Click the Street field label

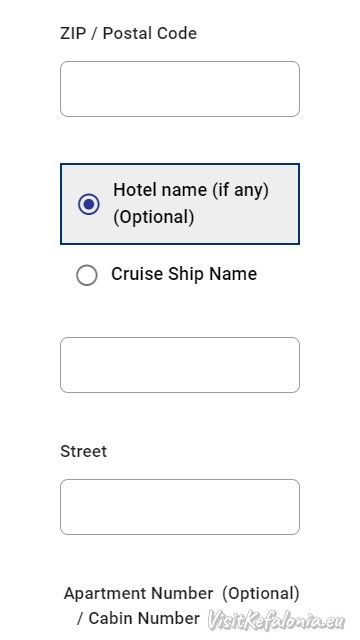click(x=84, y=451)
